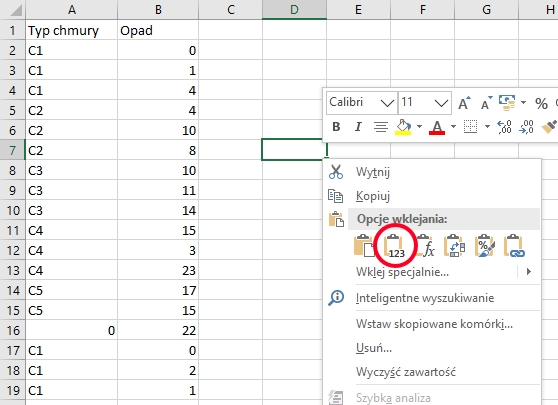Toggle Italic in the mini toolbar

point(358,127)
